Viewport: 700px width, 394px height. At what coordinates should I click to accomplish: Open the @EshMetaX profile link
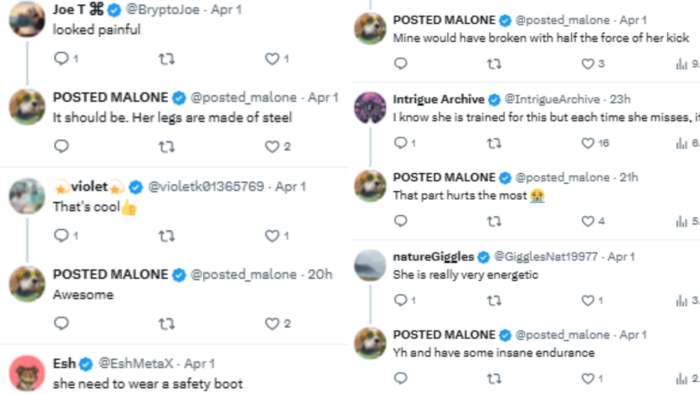point(136,364)
